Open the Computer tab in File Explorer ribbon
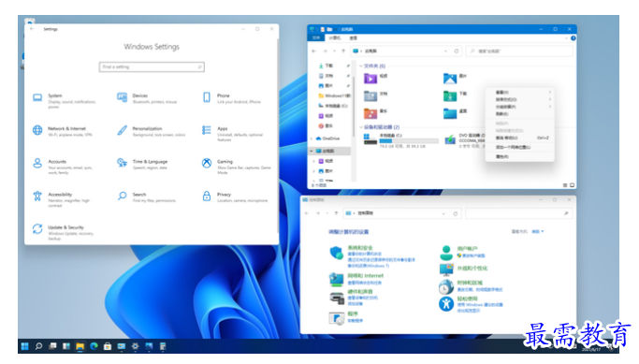The width and height of the screenshot is (639, 364). tap(335, 38)
